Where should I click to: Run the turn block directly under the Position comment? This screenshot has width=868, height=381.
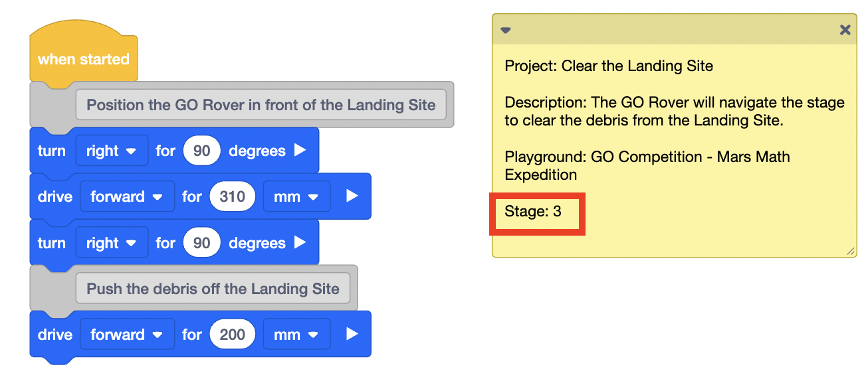click(x=300, y=151)
